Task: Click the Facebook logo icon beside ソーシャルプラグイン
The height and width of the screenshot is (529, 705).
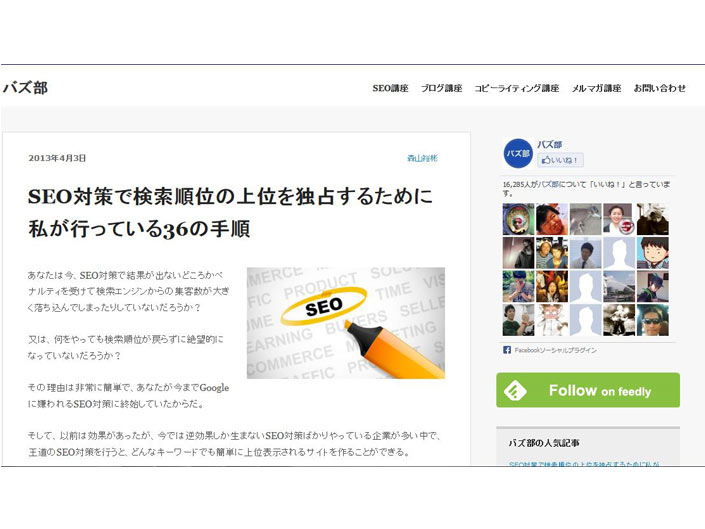Action: (507, 350)
